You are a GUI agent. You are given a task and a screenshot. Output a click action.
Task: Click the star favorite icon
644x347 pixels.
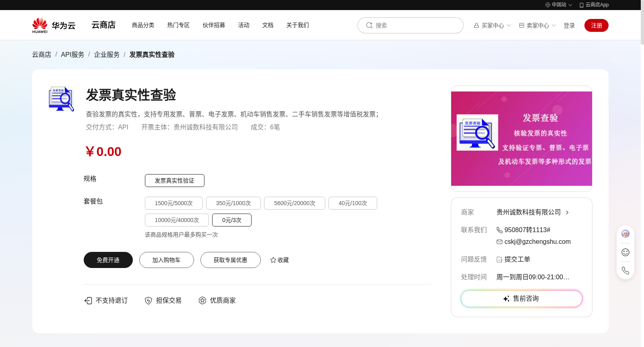[273, 260]
